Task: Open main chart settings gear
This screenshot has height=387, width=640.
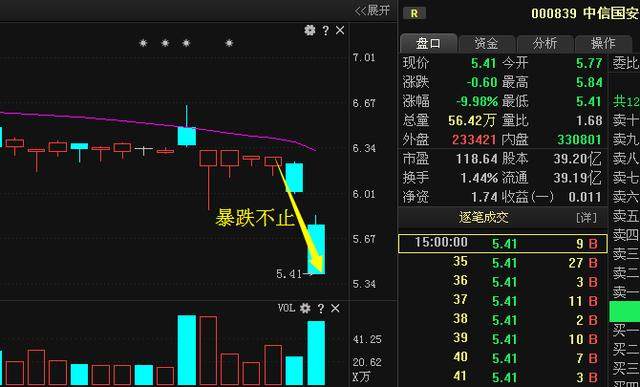Action: tap(310, 31)
